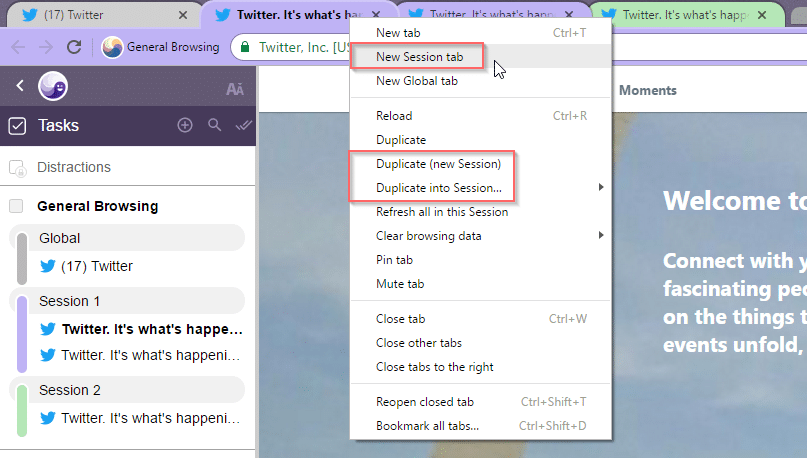This screenshot has width=807, height=458.
Task: Select Bookmark all tabs menu item
Action: pos(481,426)
